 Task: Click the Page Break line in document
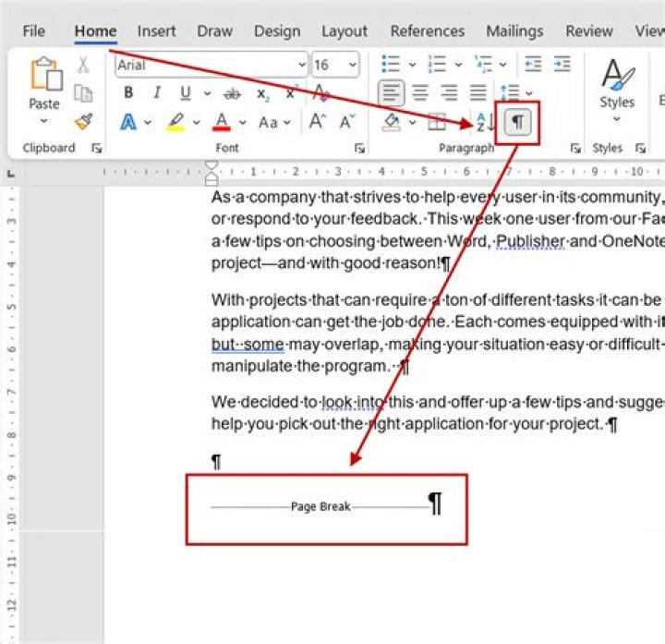coord(320,506)
